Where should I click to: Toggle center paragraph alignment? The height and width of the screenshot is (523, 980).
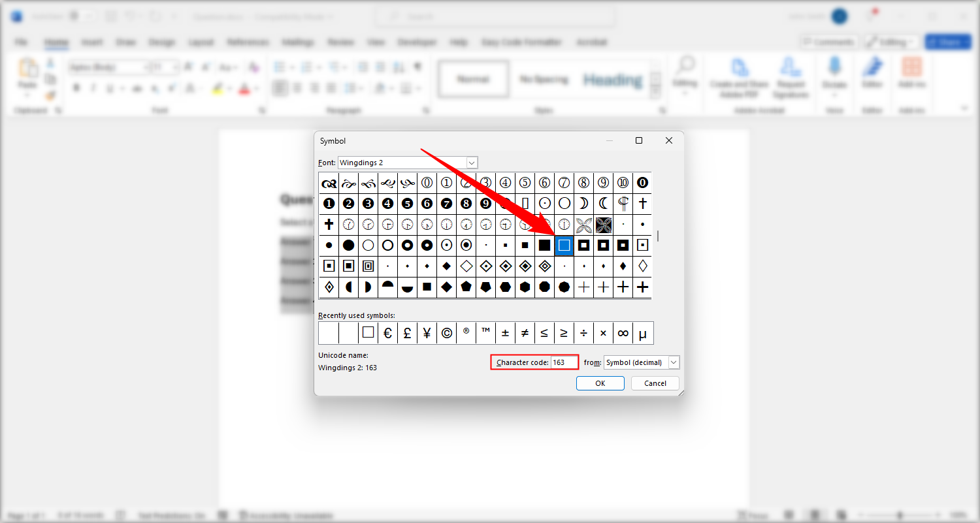point(297,87)
